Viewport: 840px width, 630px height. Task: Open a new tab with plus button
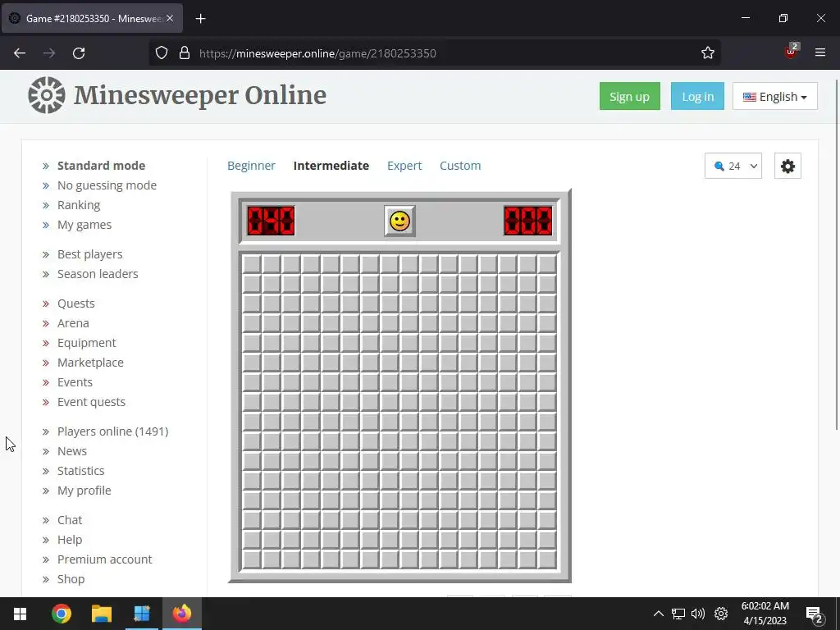pyautogui.click(x=200, y=19)
